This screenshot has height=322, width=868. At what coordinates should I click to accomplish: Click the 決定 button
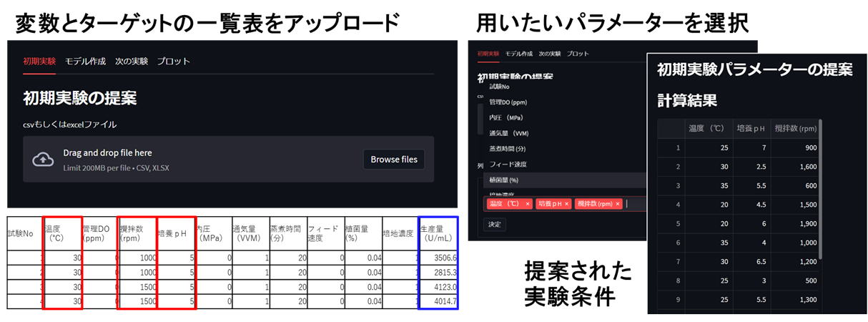tap(495, 224)
